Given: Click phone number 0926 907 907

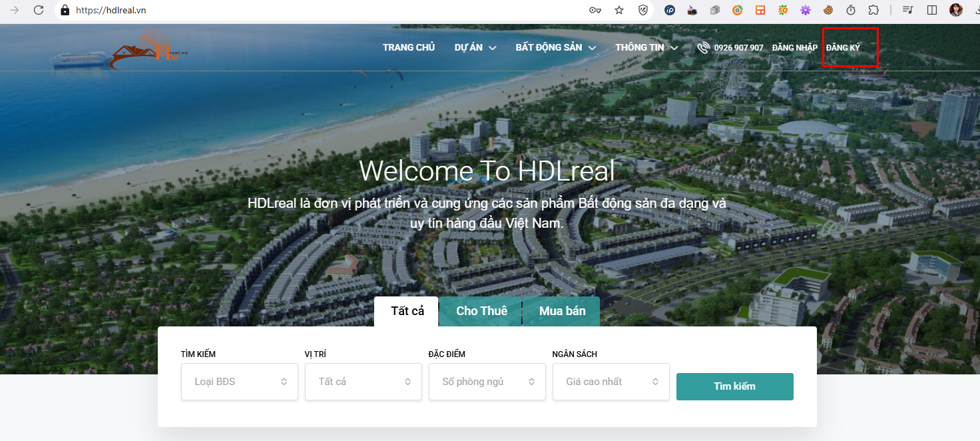Looking at the screenshot, I should pos(738,48).
